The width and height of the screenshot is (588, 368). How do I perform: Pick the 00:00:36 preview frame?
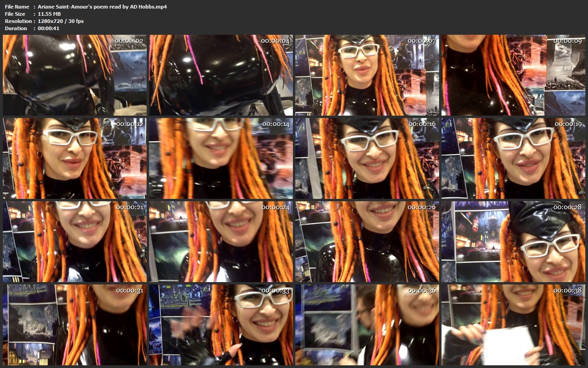(x=367, y=325)
